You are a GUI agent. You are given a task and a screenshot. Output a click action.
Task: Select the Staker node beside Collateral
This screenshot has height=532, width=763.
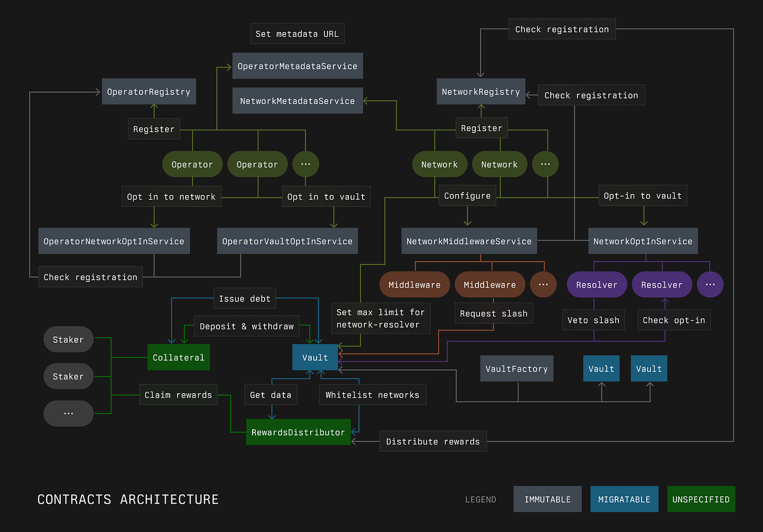point(69,340)
